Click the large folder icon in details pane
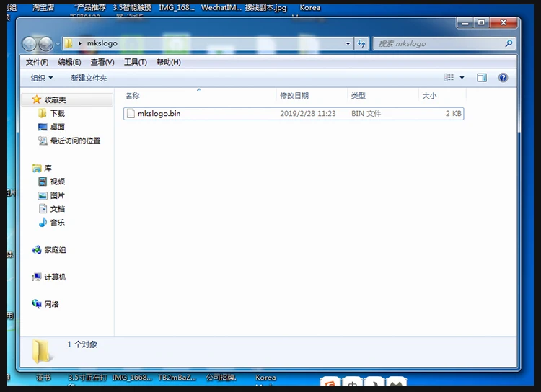 tap(41, 352)
